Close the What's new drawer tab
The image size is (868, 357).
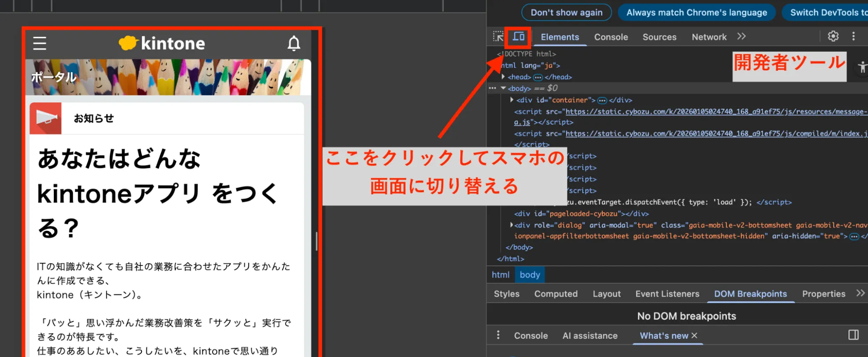click(694, 335)
